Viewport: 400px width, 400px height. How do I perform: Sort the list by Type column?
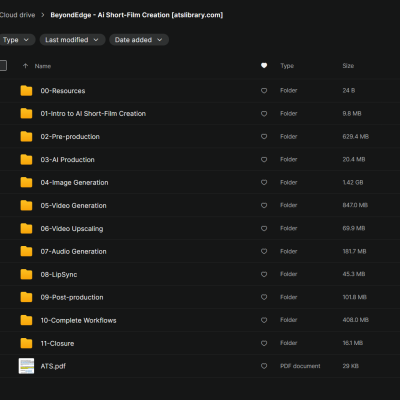pyautogui.click(x=287, y=66)
